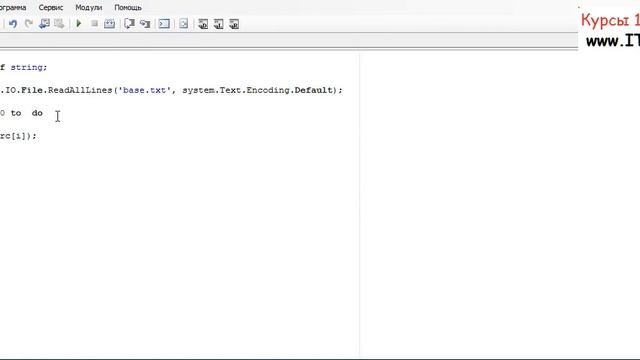Click the Step Over debug icon
The width and height of the screenshot is (640, 360).
point(129,24)
